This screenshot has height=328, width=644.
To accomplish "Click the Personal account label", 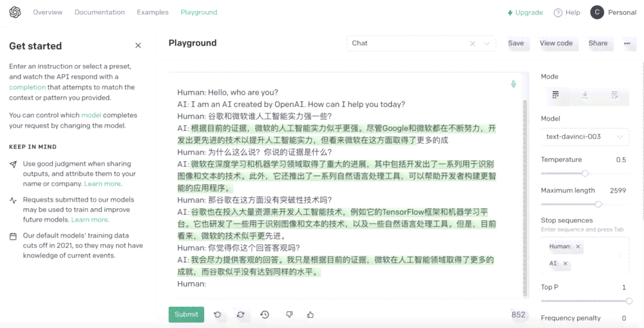I will 622,12.
